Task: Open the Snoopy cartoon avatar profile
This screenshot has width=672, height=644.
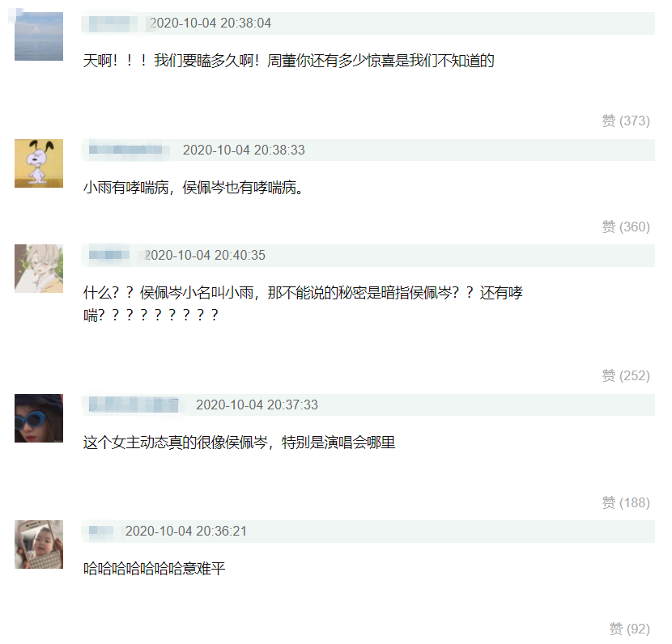Action: (39, 163)
